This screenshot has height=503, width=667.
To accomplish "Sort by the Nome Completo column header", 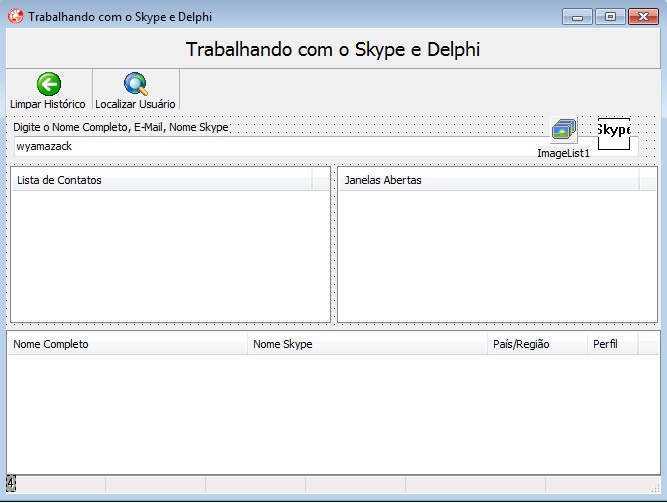I will point(127,344).
